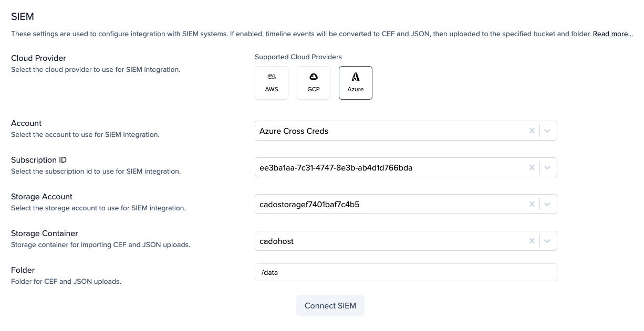Expand the Storage Account dropdown arrow
This screenshot has height=331, width=644.
click(547, 205)
